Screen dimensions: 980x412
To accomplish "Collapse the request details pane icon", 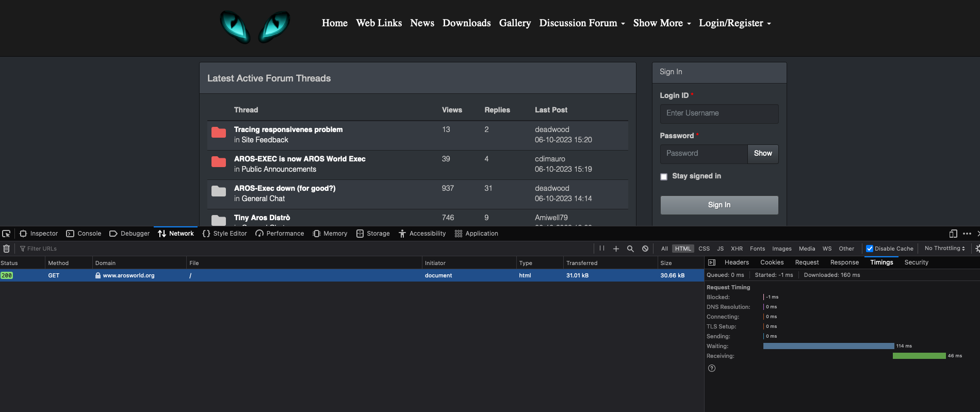I will point(712,262).
